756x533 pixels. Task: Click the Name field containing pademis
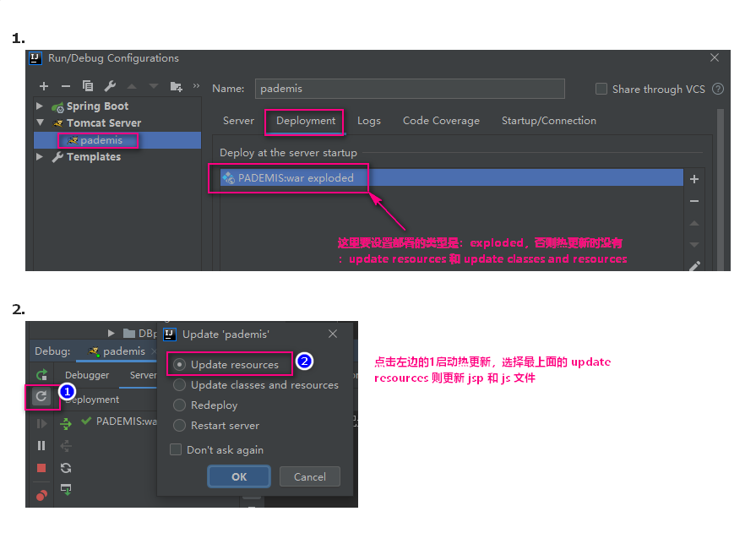(410, 89)
